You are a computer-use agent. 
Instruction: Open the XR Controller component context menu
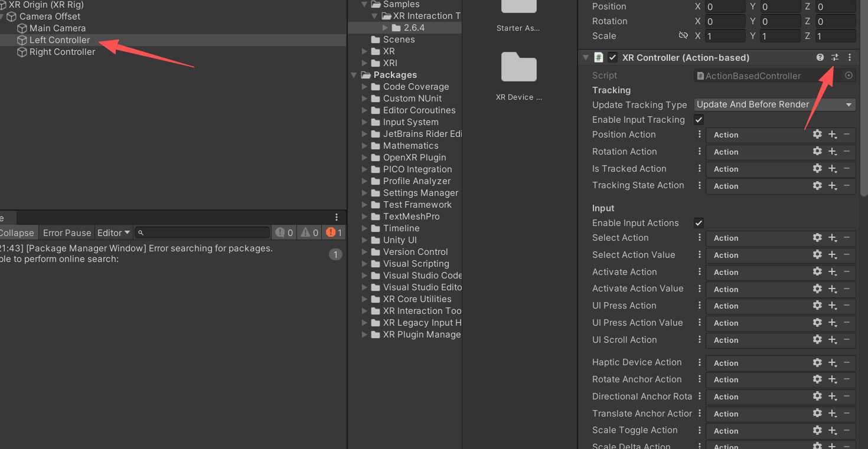(849, 57)
